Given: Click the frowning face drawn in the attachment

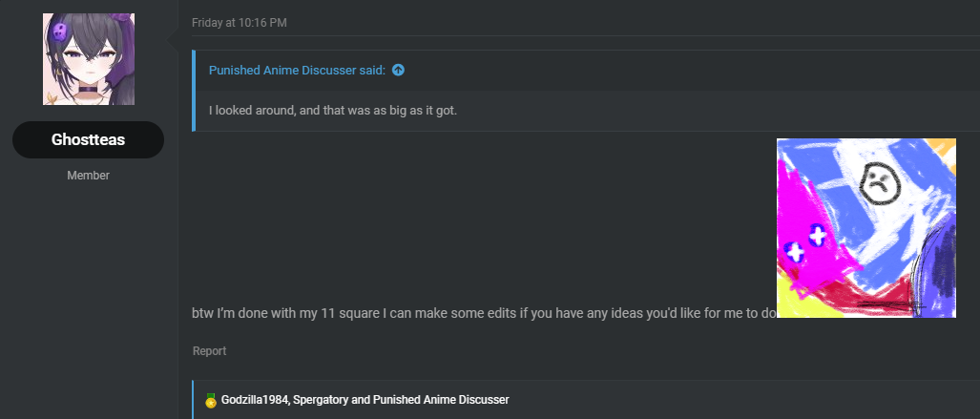Looking at the screenshot, I should point(880,183).
